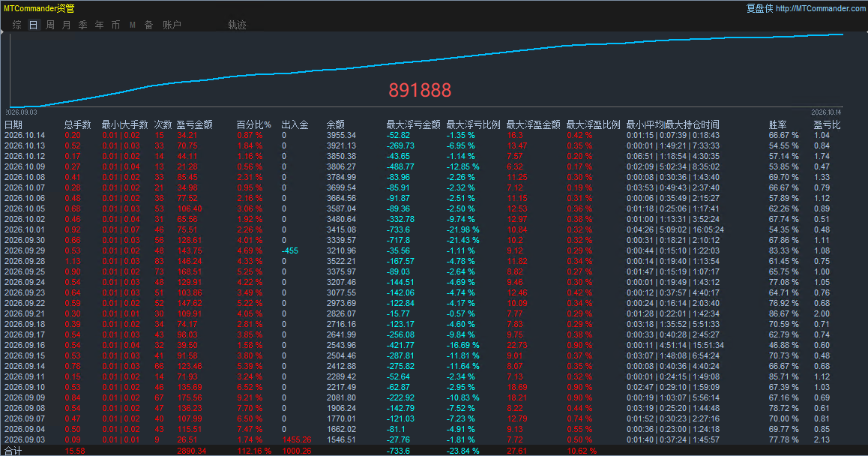Sort by the 日期 column header
Image resolution: width=868 pixels, height=456 pixels.
click(13, 124)
